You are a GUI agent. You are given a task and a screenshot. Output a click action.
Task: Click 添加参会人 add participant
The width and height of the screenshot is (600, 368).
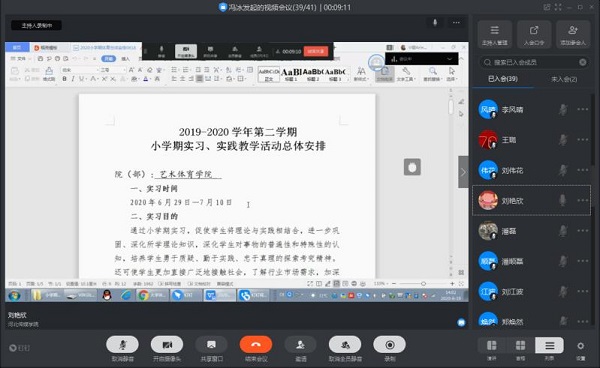tap(573, 34)
